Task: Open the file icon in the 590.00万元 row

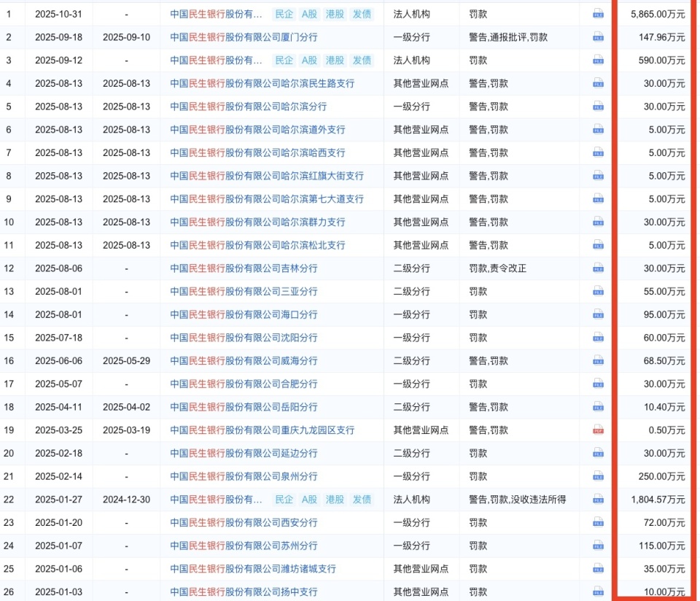Action: [x=598, y=61]
